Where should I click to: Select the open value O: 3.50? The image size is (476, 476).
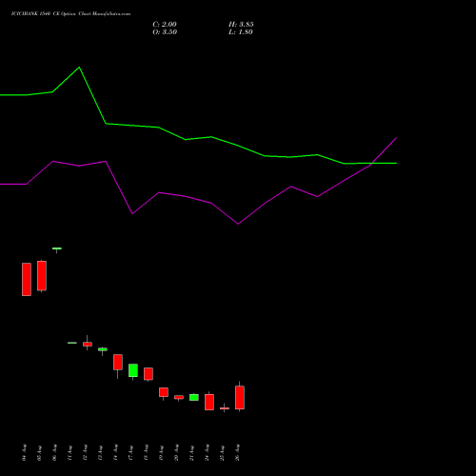pyautogui.click(x=165, y=32)
